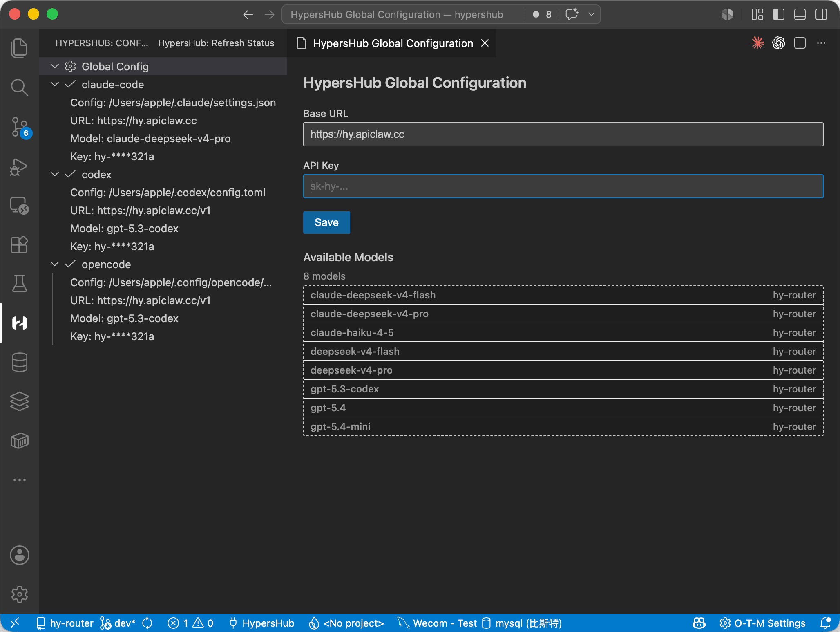Select the claude-deepseek-v4-flash model row
Viewport: 840px width, 632px height.
click(x=563, y=295)
